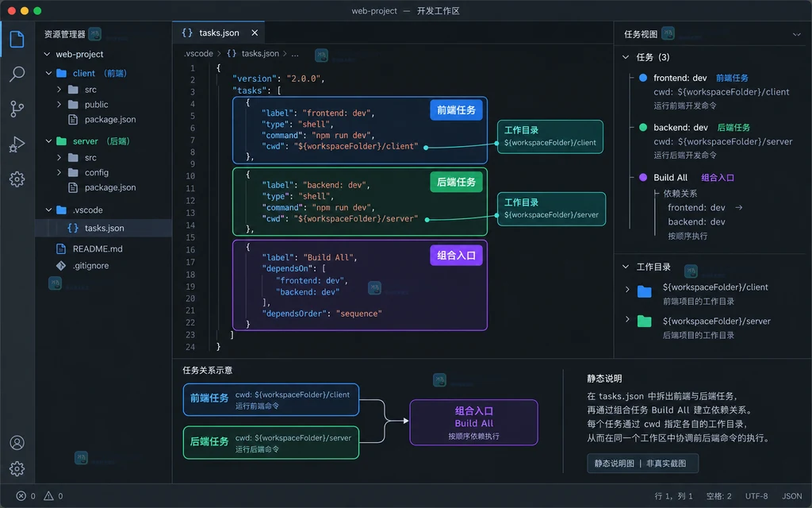Close the tasks.json editor tab

(x=255, y=33)
